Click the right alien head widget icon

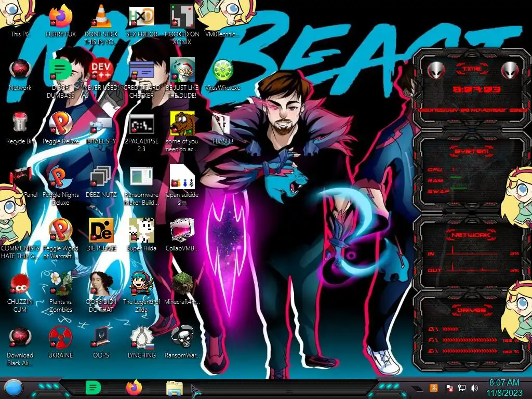click(510, 70)
